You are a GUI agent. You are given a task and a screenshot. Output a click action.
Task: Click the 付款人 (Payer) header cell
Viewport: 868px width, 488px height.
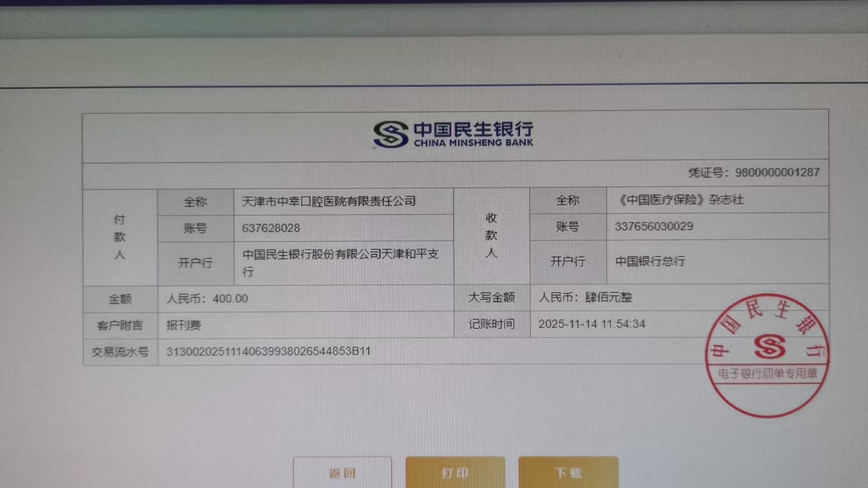click(119, 237)
